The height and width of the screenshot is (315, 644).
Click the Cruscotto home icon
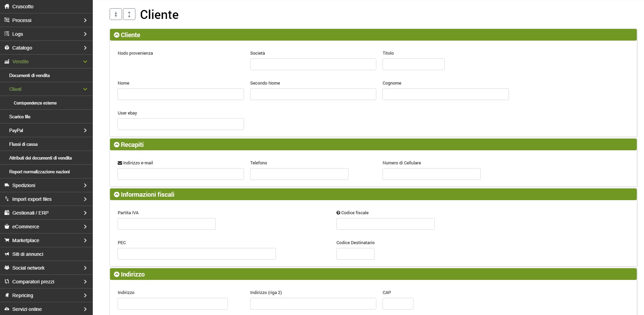coord(7,7)
